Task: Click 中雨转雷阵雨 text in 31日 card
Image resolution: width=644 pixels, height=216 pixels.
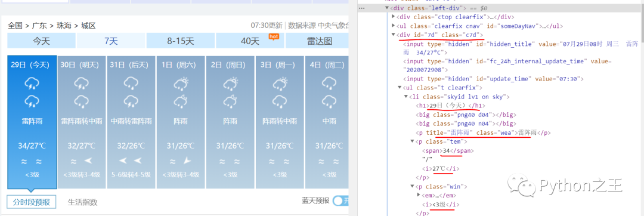Action: click(131, 122)
